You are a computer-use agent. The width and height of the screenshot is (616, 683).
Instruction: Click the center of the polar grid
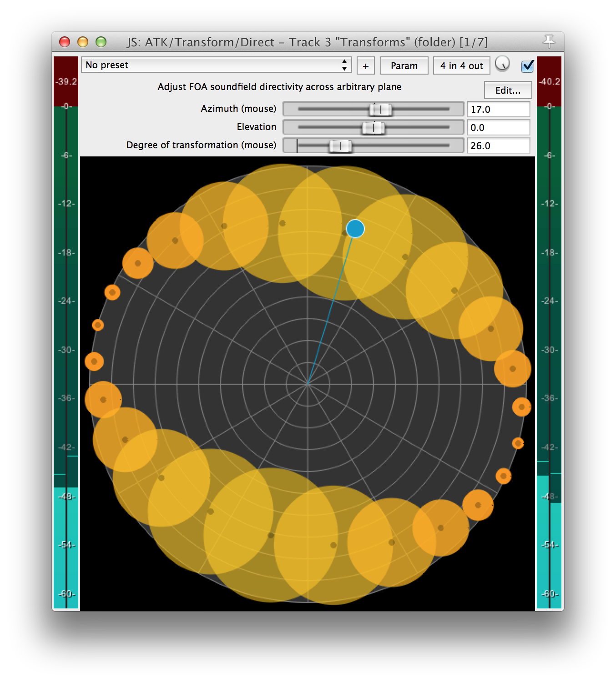[308, 384]
